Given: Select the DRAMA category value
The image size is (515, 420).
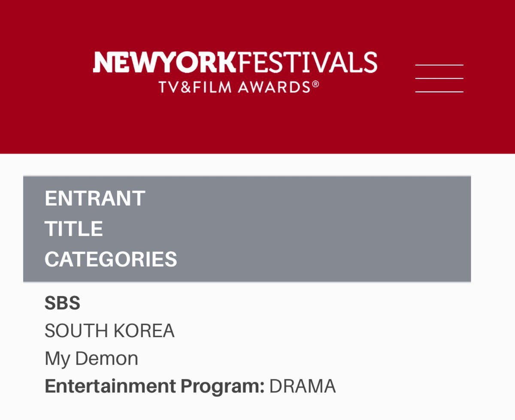Looking at the screenshot, I should pos(303,387).
